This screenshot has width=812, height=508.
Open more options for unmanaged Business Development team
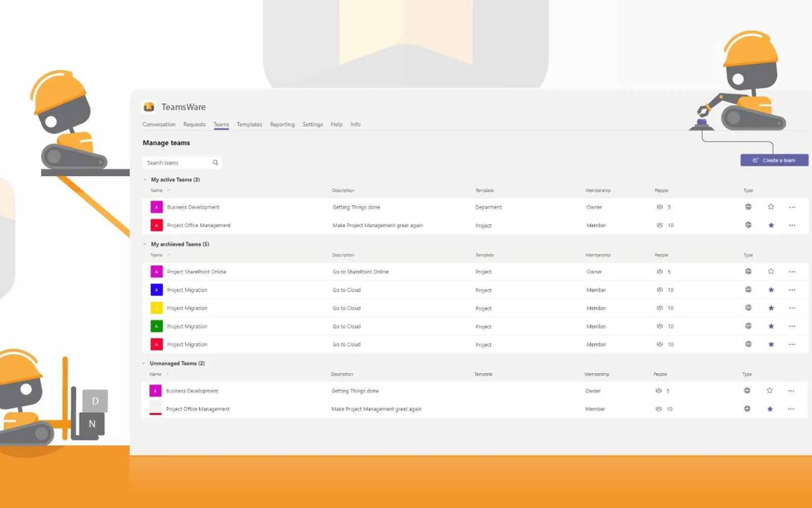coord(791,391)
